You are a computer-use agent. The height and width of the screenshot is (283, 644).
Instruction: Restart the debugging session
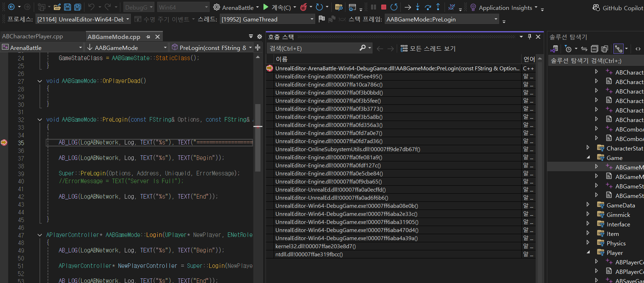[394, 7]
